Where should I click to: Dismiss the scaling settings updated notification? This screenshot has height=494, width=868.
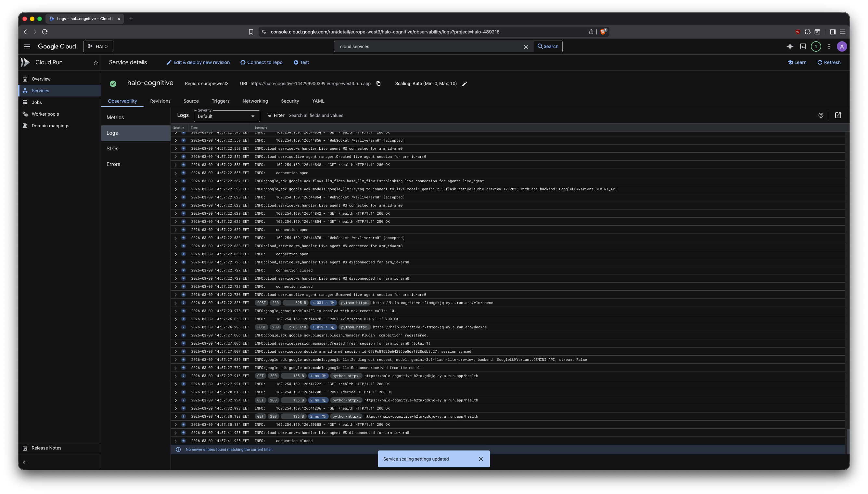coord(480,459)
